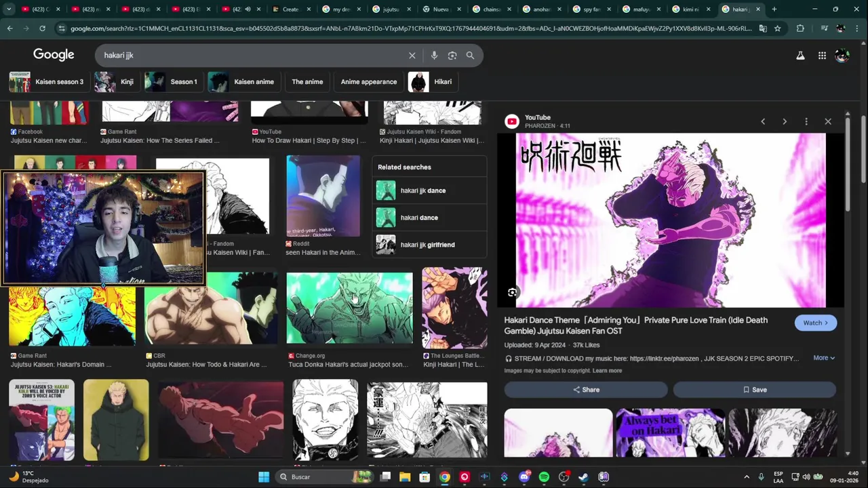Open the Windows Start menu
The height and width of the screenshot is (488, 868).
click(x=264, y=477)
